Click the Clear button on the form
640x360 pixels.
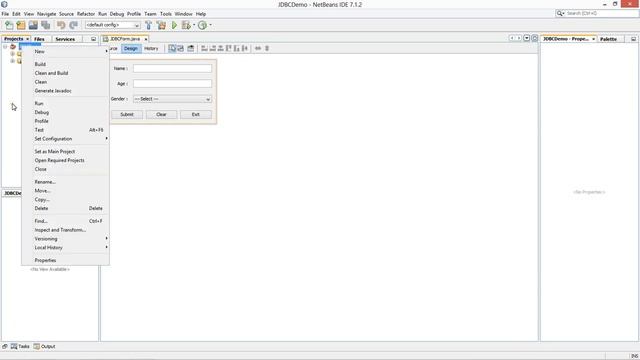pos(161,115)
